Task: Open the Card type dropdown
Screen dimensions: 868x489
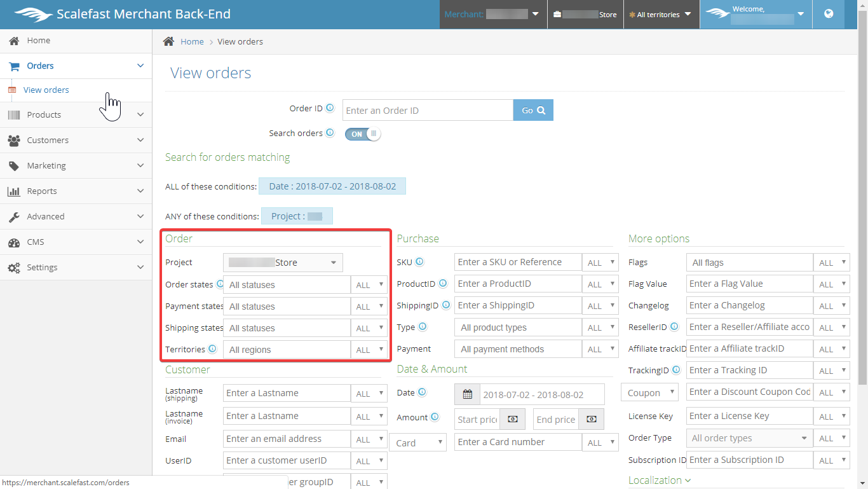Action: [x=417, y=443]
